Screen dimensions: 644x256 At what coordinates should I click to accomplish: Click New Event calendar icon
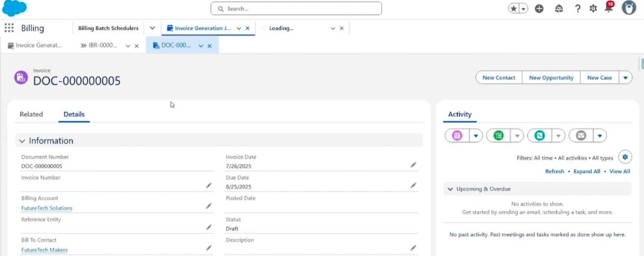(457, 136)
